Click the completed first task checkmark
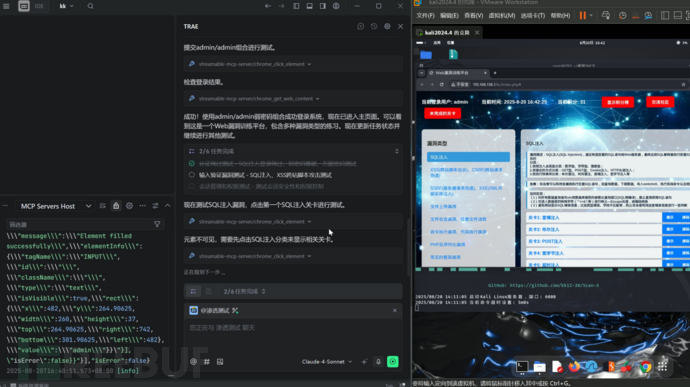 pos(191,163)
